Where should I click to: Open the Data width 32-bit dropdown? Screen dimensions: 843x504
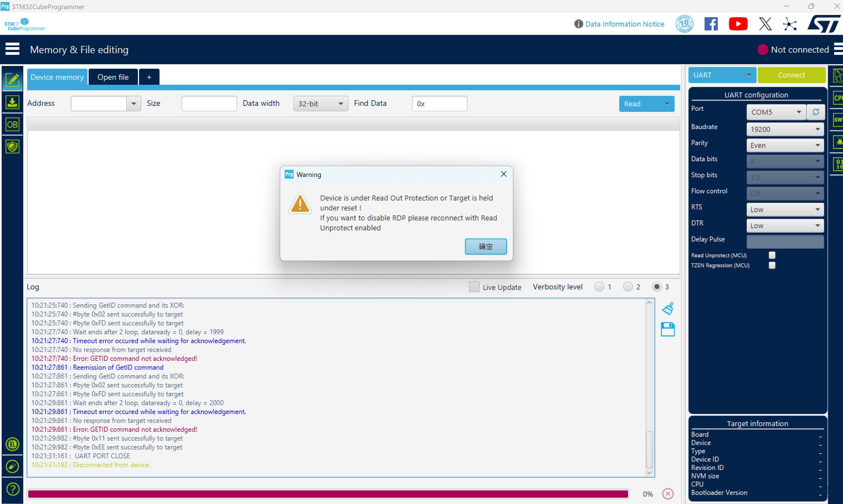(321, 104)
